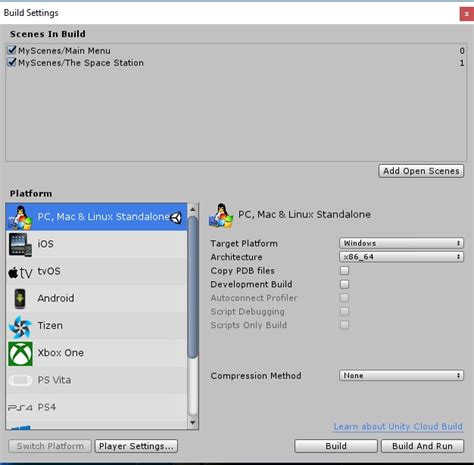This screenshot has width=474, height=465.
Task: Open Player Settings
Action: pyautogui.click(x=136, y=446)
